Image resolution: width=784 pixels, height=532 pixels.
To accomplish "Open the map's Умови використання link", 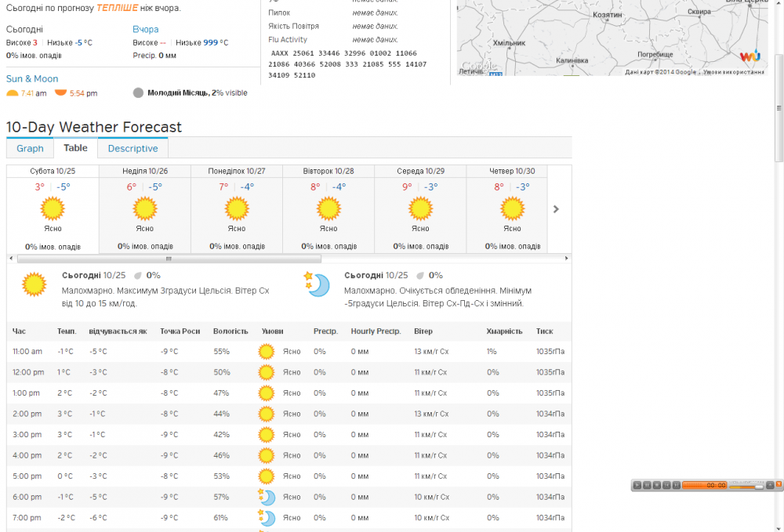I will 734,72.
